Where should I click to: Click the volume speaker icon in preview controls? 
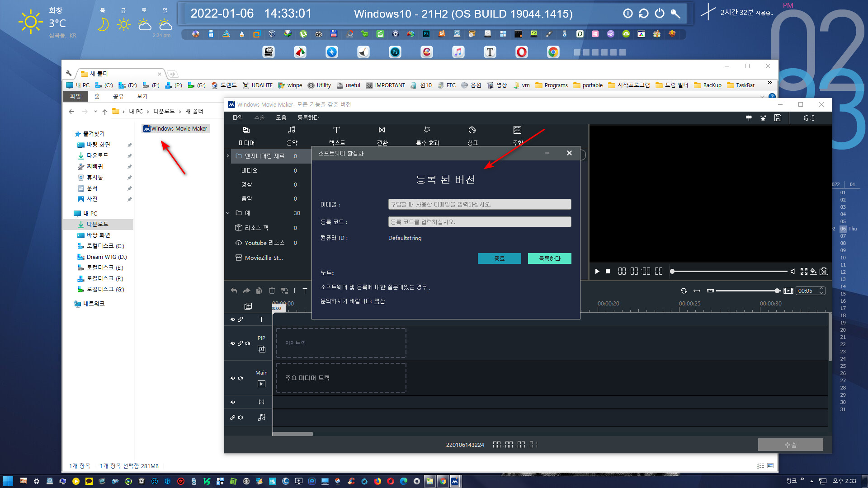[793, 271]
